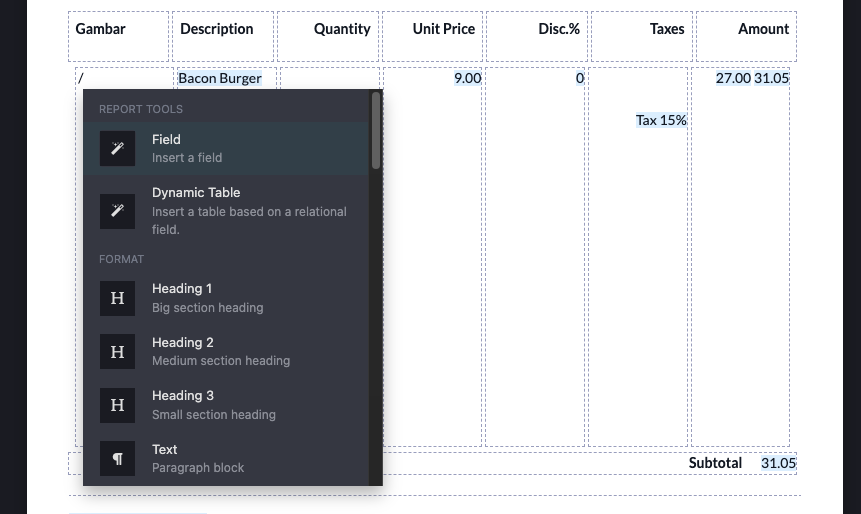Click the Bacon Burger description field

220,78
